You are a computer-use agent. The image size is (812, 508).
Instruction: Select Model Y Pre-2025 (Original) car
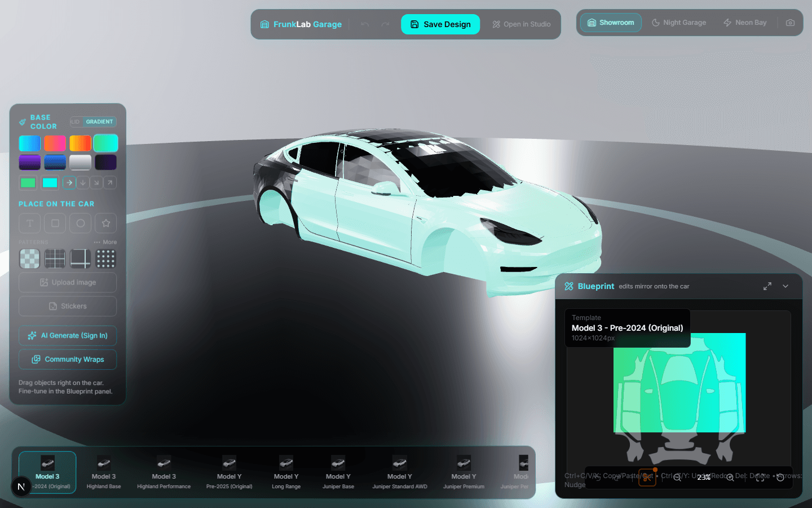229,472
